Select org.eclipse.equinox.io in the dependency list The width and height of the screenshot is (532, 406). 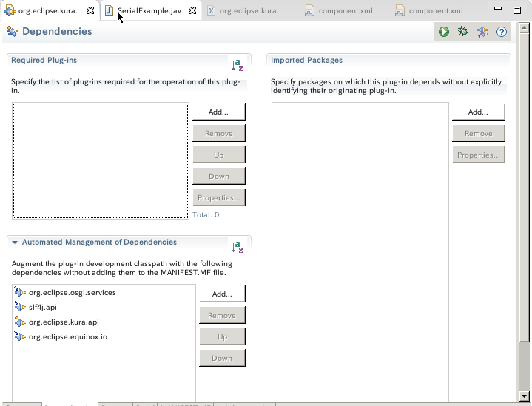pos(68,336)
